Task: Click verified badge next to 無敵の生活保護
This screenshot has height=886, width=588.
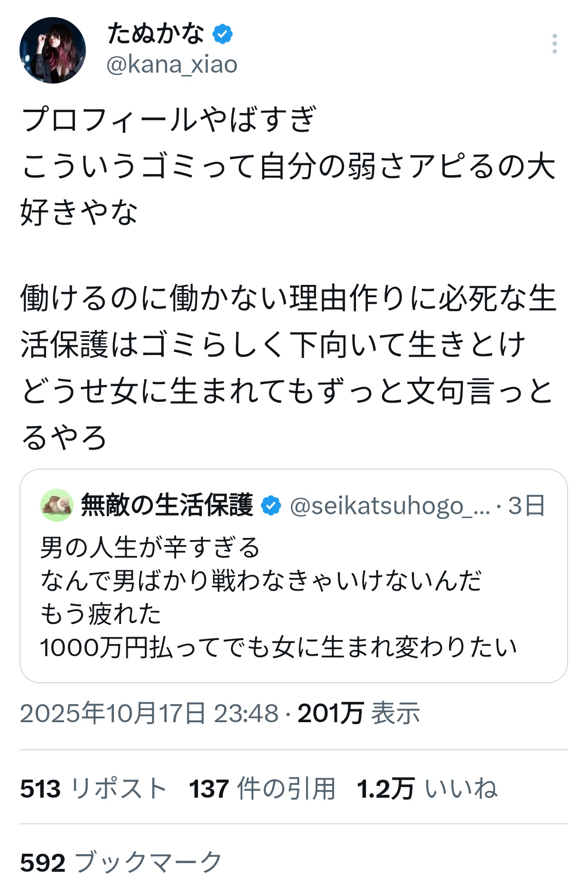Action: point(271,506)
